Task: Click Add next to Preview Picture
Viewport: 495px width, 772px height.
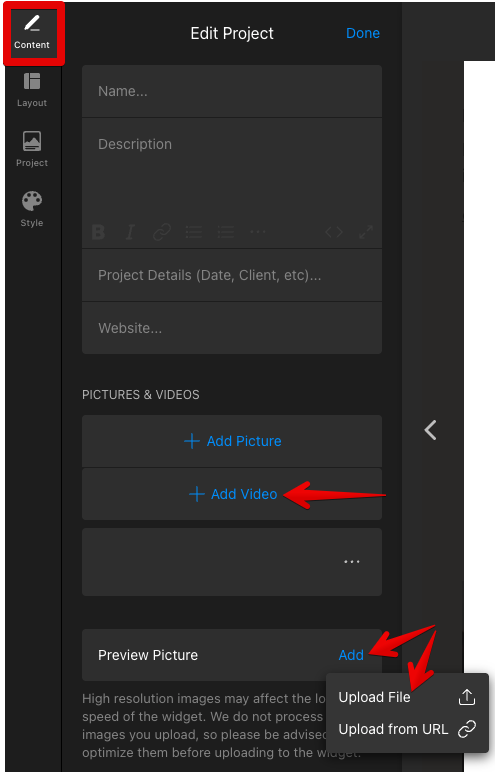Action: click(x=351, y=655)
